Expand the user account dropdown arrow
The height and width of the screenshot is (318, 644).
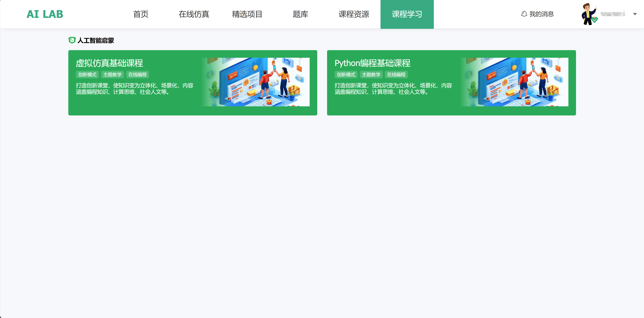tap(635, 14)
